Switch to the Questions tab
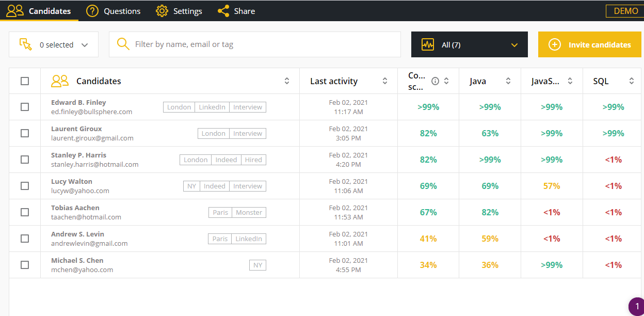 [122, 11]
